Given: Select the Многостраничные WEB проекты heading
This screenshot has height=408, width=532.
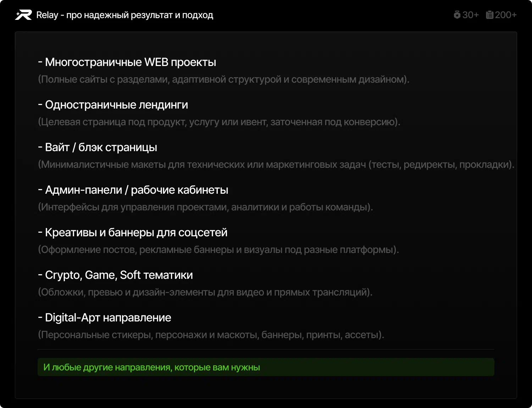Looking at the screenshot, I should tap(127, 62).
